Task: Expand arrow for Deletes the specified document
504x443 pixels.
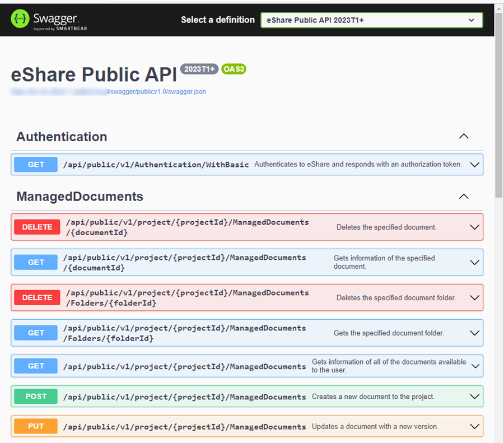Action: click(x=474, y=227)
